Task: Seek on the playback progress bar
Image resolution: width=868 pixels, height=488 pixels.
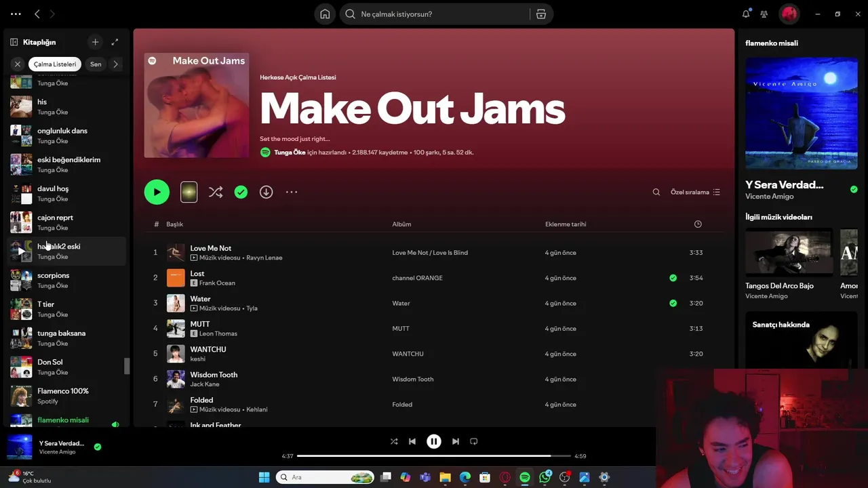Action: (x=434, y=456)
